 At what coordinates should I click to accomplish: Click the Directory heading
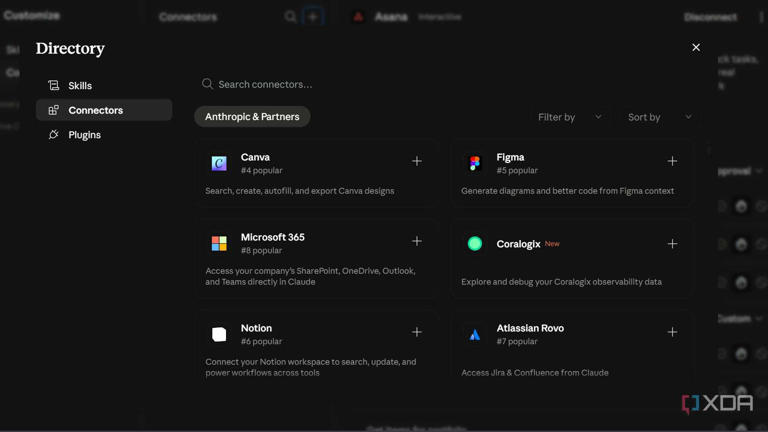tap(70, 48)
